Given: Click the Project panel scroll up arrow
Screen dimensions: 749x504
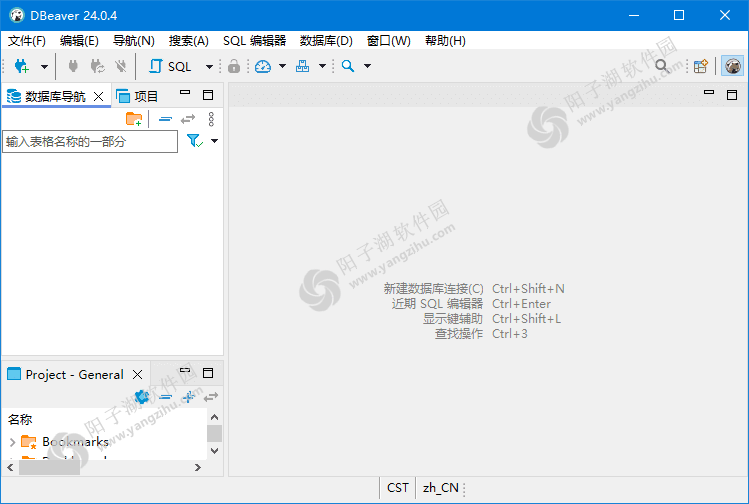Looking at the screenshot, I should (214, 417).
